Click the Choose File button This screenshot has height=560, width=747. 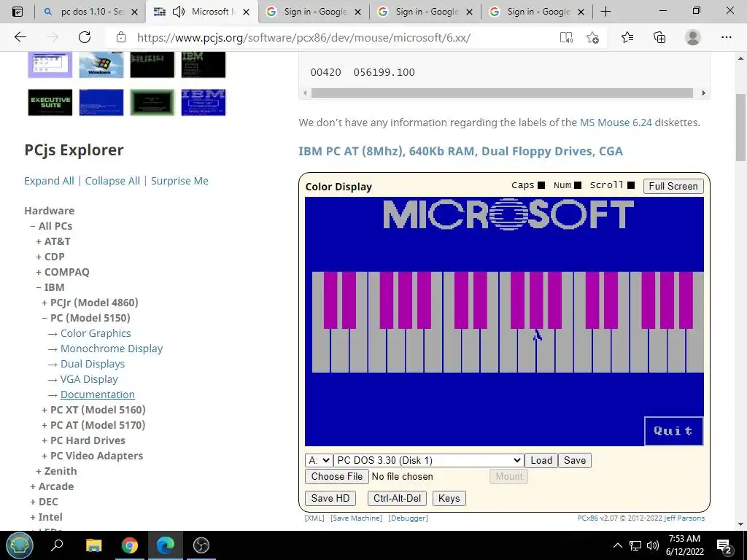337,477
